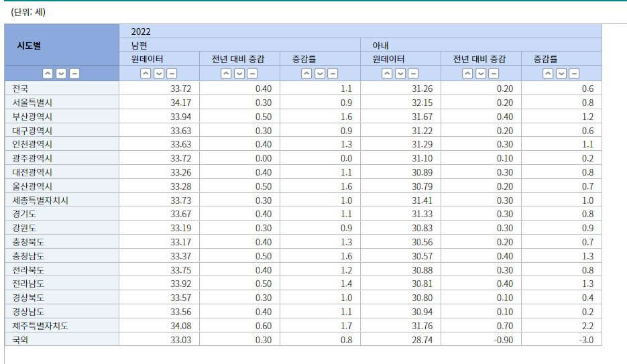This screenshot has height=364, width=627.
Task: Select the 충청남도 row label
Action: [28, 255]
